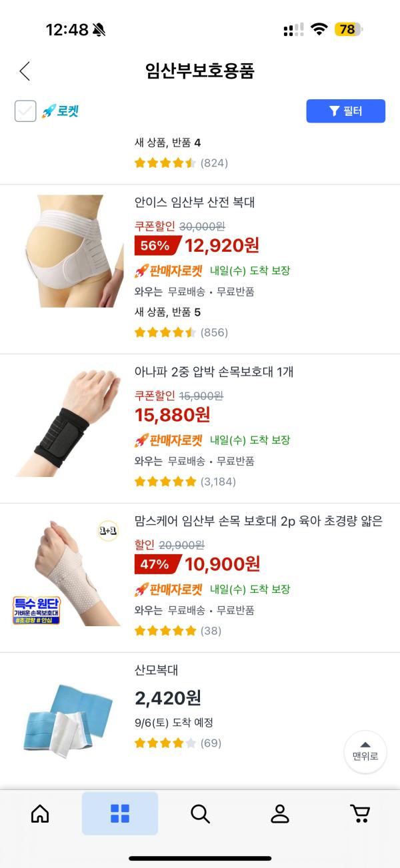
Task: Tap the back arrow icon
Action: click(x=25, y=71)
